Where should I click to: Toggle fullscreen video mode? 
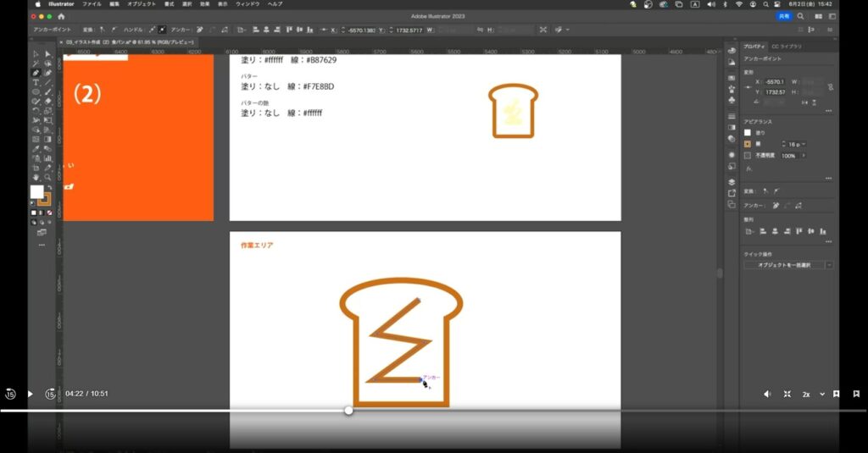787,394
